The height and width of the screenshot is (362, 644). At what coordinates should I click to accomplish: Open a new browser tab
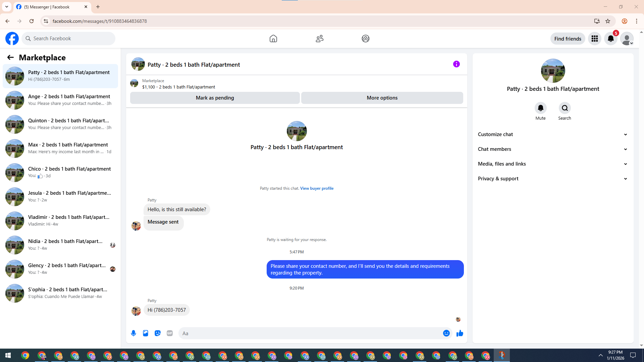(98, 7)
